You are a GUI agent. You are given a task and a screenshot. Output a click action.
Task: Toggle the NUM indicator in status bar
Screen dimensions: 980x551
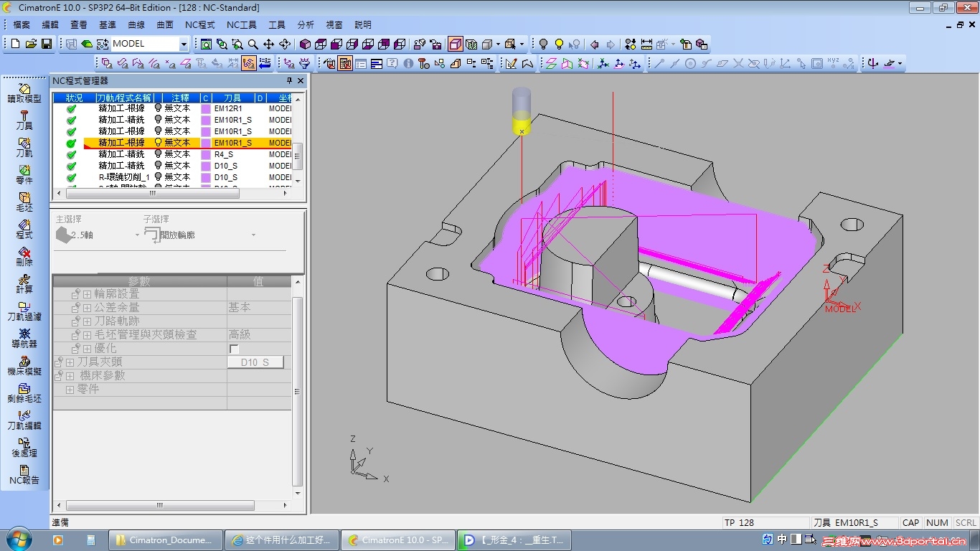tap(937, 523)
